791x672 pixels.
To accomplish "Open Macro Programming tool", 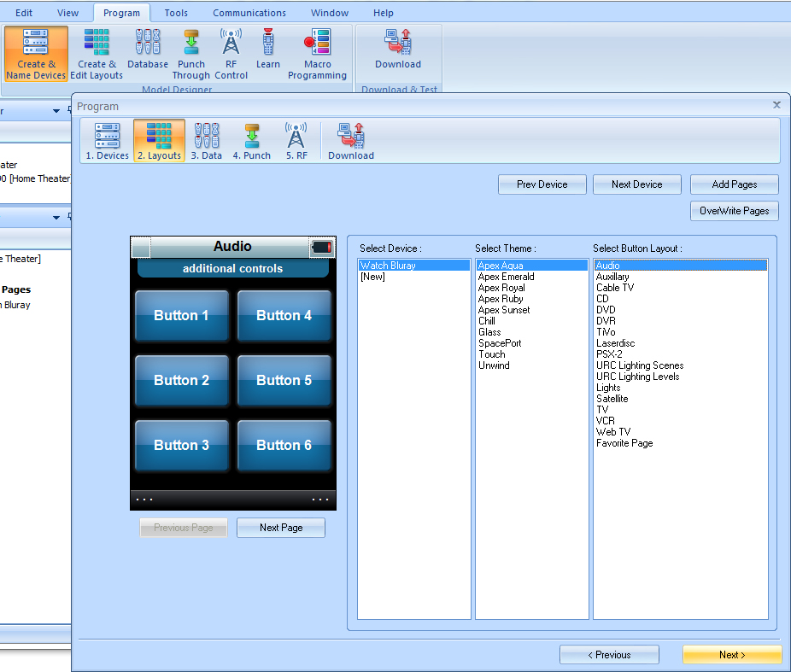I will [317, 54].
